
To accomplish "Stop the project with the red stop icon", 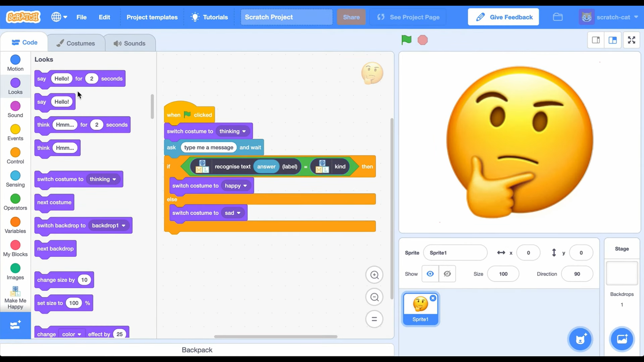I will 423,40.
